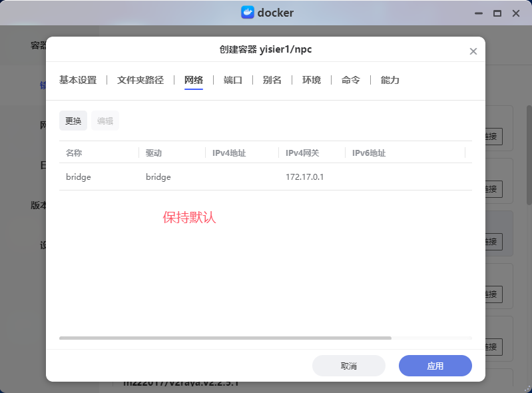Image resolution: width=532 pixels, height=393 pixels.
Task: Click the 编辑 button
Action: (x=105, y=121)
